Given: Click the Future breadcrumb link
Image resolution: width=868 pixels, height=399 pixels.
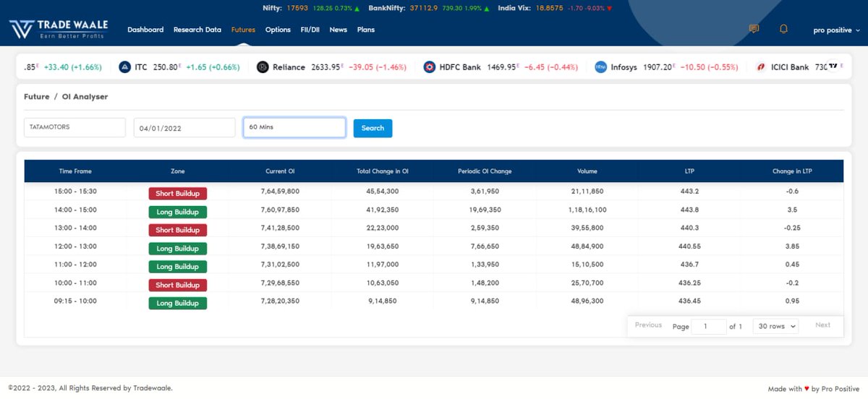Looking at the screenshot, I should (37, 96).
